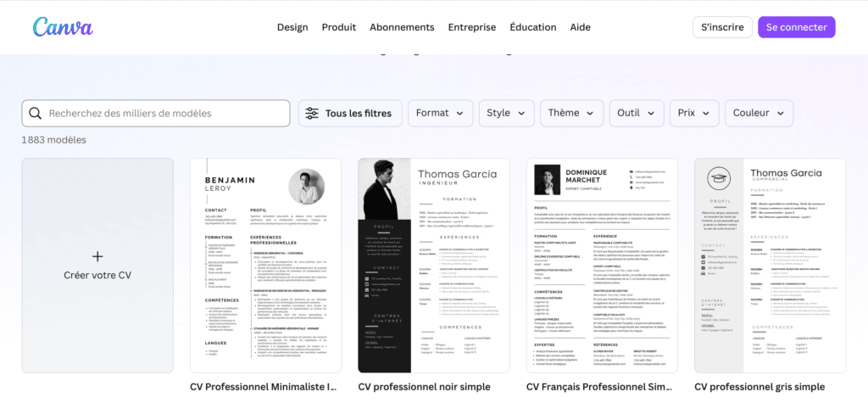
Task: Open the Prix filter dropdown
Action: [x=694, y=113]
